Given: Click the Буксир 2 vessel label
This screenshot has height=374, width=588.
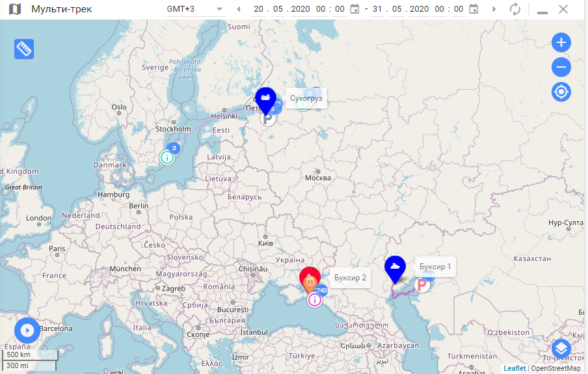Looking at the screenshot, I should (350, 278).
